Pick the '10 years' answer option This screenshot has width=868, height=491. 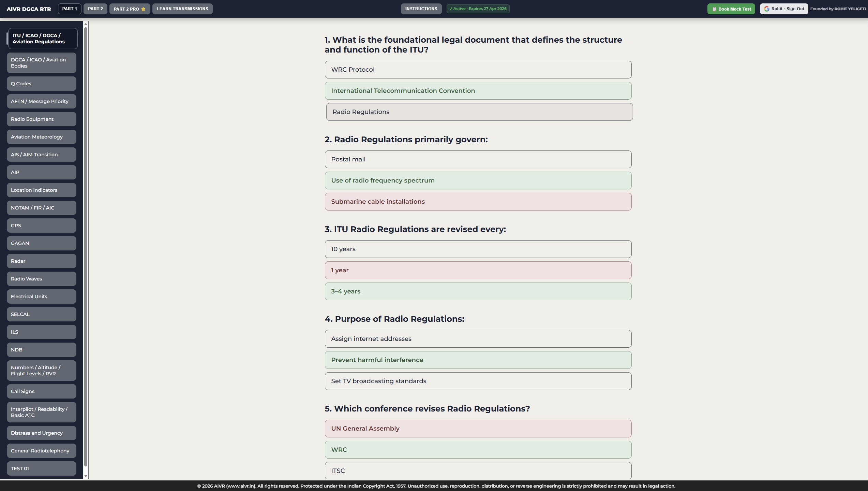(478, 249)
